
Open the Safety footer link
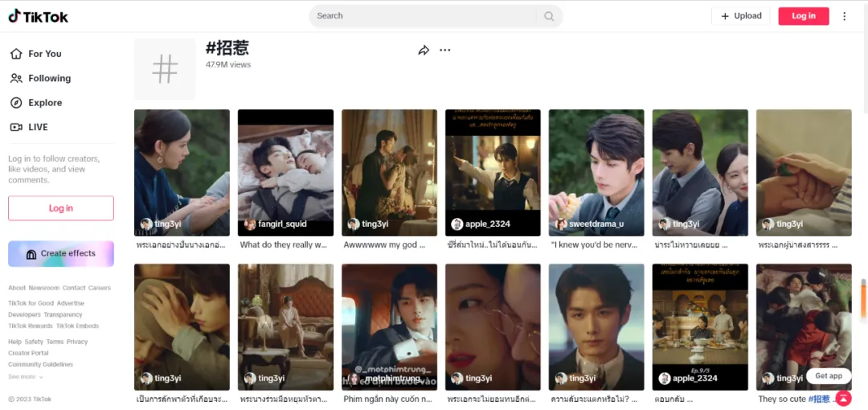click(34, 342)
